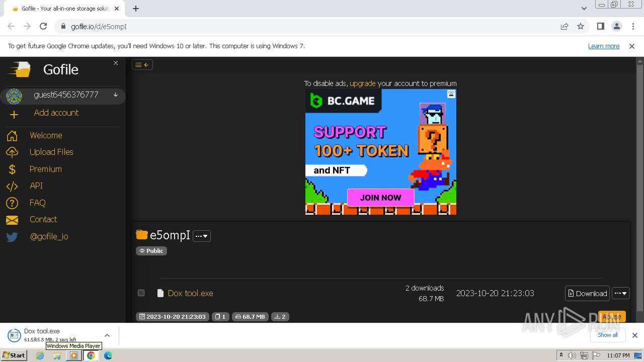The width and height of the screenshot is (644, 362).
Task: Open the Dox tool.exe file link
Action: point(191,293)
